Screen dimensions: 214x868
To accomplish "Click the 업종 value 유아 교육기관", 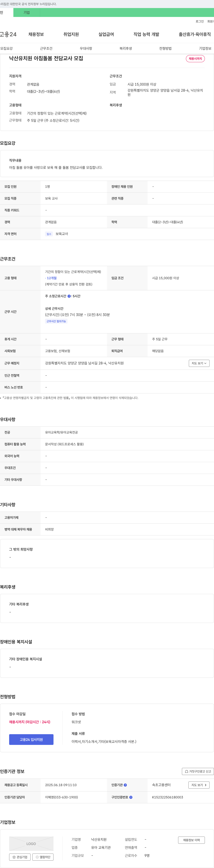I will [x=101, y=847].
